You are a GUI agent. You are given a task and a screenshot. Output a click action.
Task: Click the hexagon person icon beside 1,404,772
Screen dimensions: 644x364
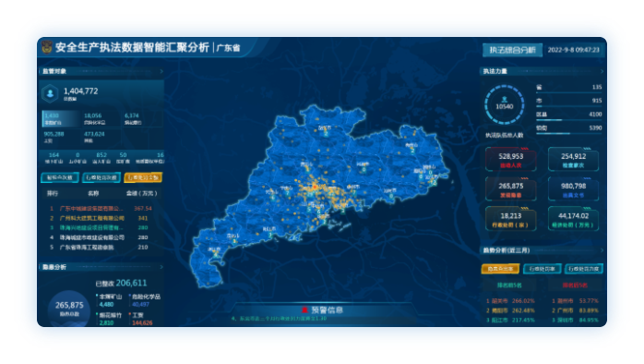pyautogui.click(x=50, y=93)
